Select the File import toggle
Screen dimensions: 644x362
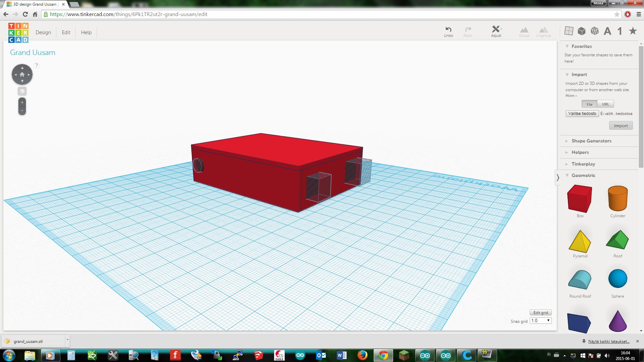589,104
